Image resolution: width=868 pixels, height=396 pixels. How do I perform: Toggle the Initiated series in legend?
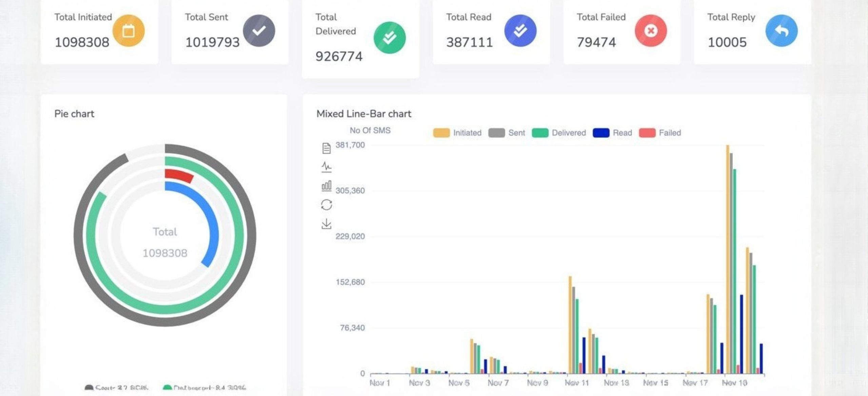tap(457, 133)
